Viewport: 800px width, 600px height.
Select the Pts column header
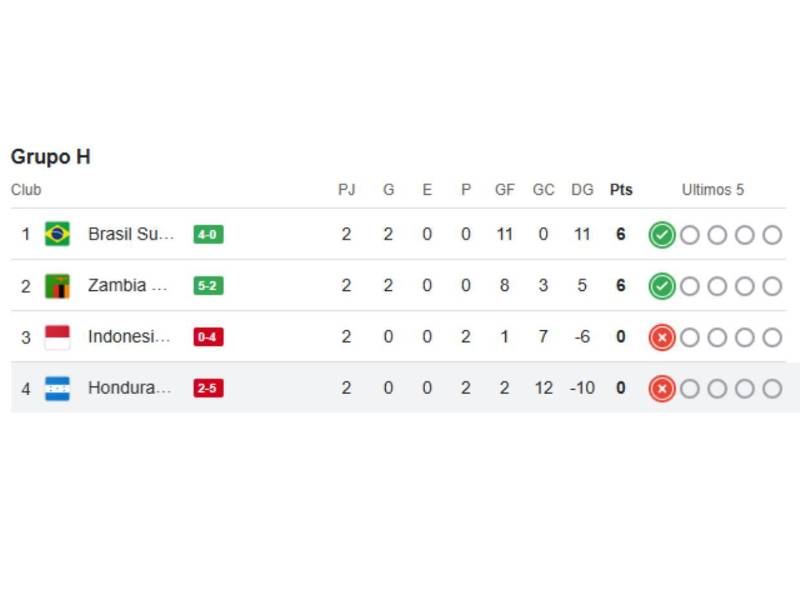click(x=621, y=189)
